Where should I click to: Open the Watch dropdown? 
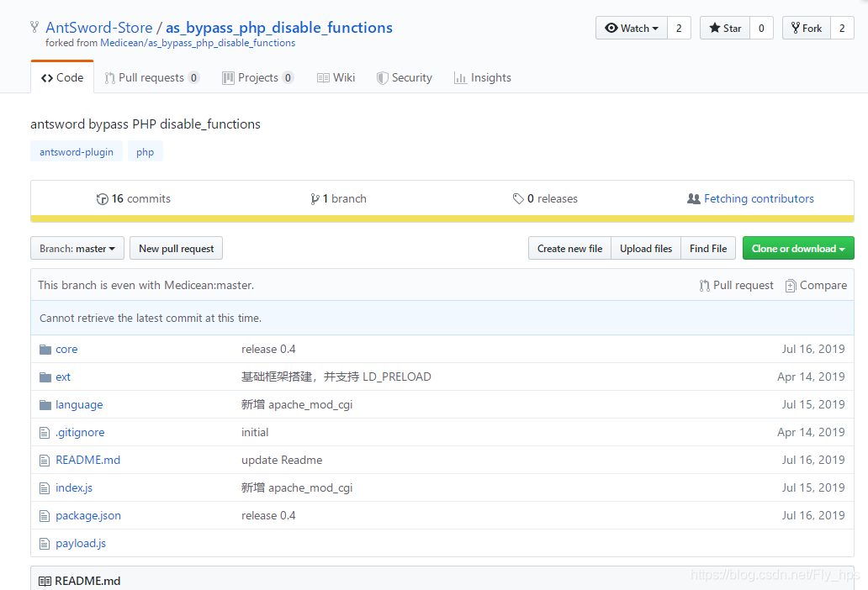click(632, 29)
